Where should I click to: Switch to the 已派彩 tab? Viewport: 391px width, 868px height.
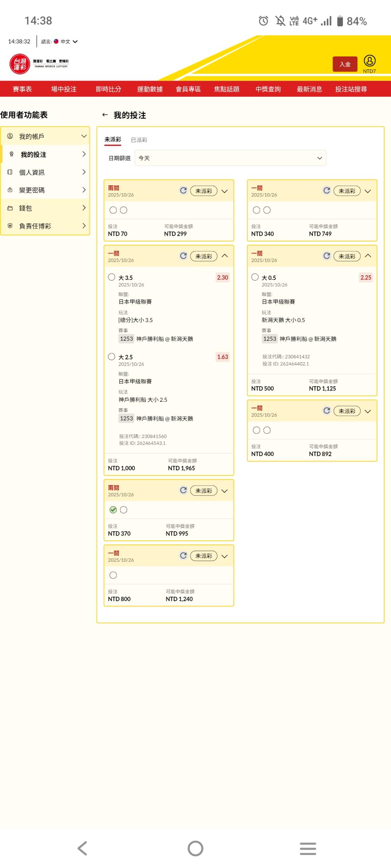[139, 140]
